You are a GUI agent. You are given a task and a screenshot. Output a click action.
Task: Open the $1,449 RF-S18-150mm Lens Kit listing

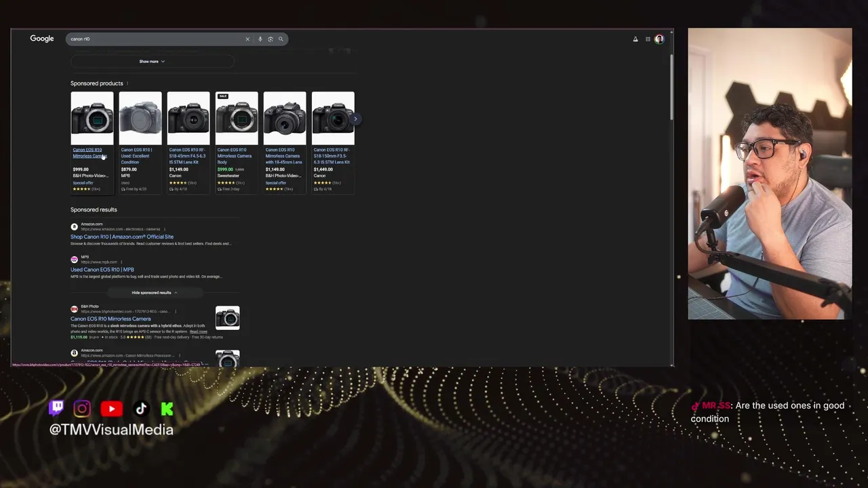pos(332,156)
